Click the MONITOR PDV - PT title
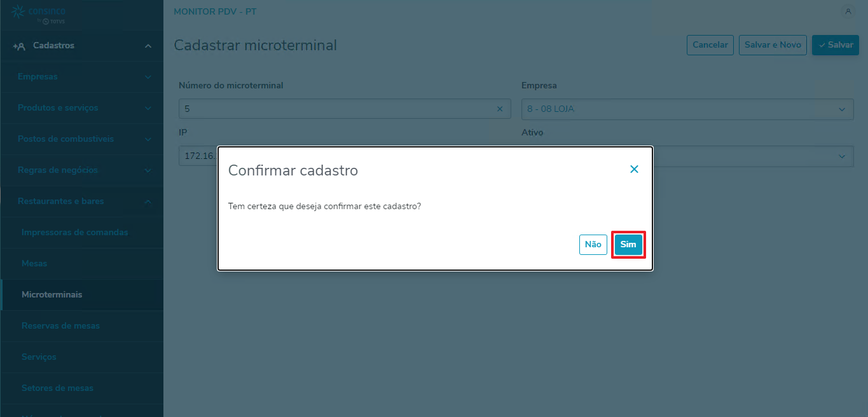 pos(215,12)
